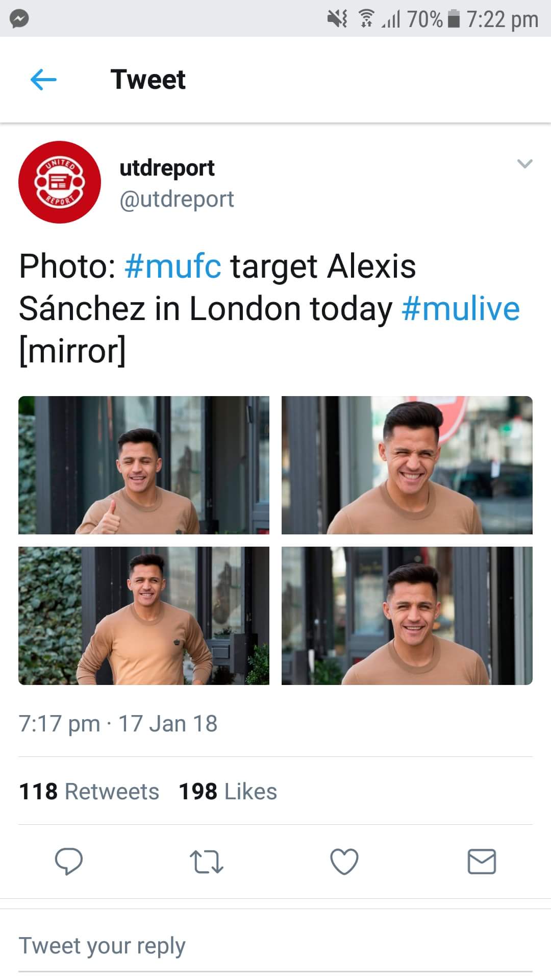Retweet this tweet
551x980 pixels.
pos(206,862)
